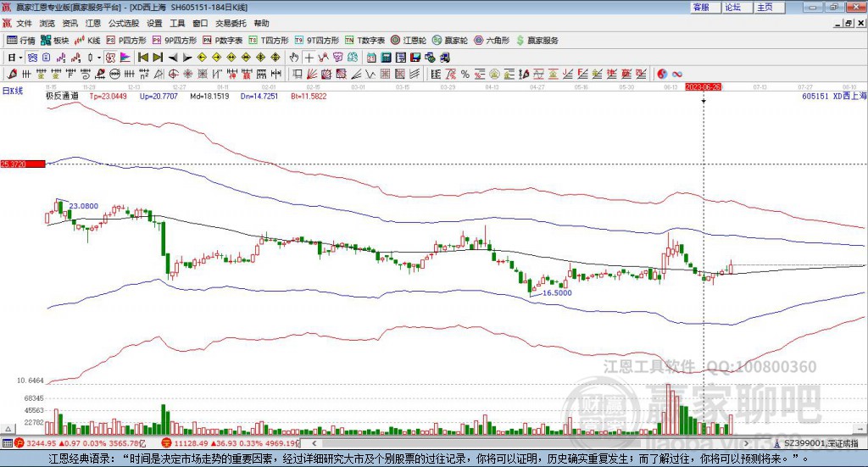Open the 文件 menu
This screenshot has width=868, height=467.
point(24,23)
